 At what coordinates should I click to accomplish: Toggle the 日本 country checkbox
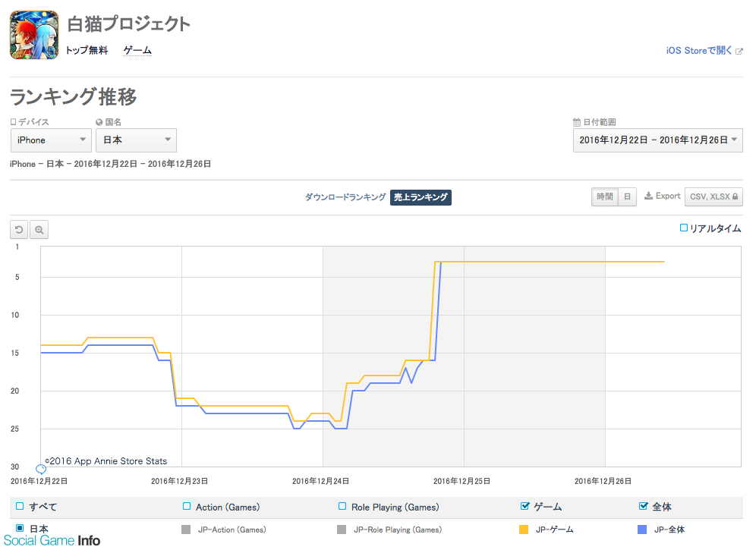pos(20,528)
